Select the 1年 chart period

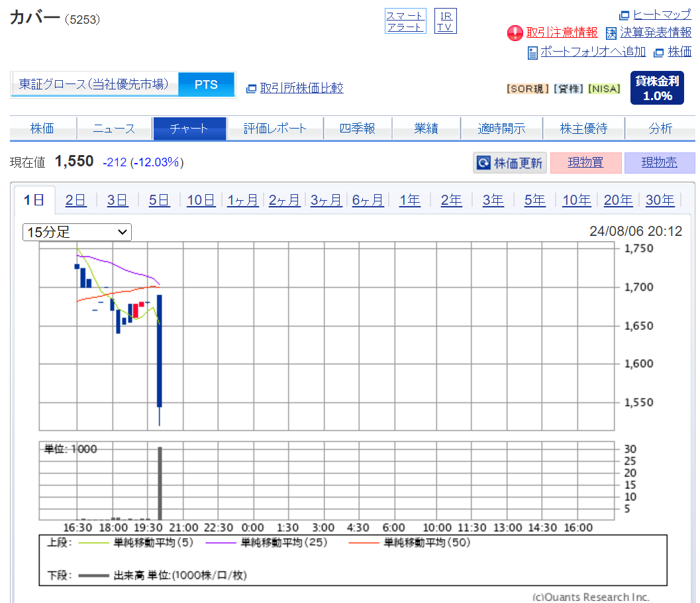410,200
